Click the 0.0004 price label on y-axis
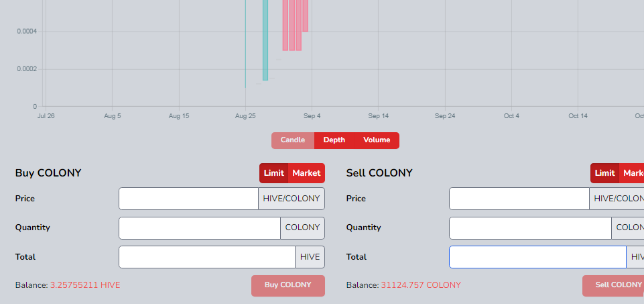644x304 pixels. pos(27,32)
